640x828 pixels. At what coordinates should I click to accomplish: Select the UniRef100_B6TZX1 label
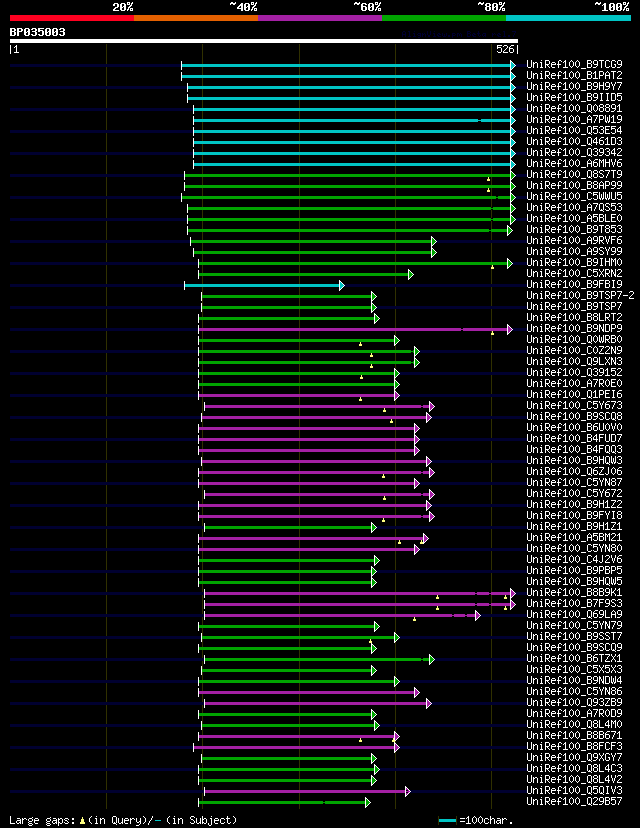point(574,658)
